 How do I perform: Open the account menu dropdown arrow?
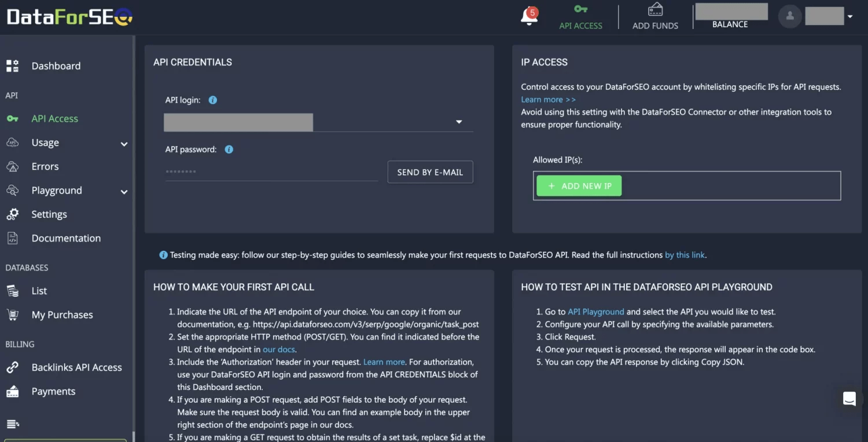pyautogui.click(x=850, y=17)
